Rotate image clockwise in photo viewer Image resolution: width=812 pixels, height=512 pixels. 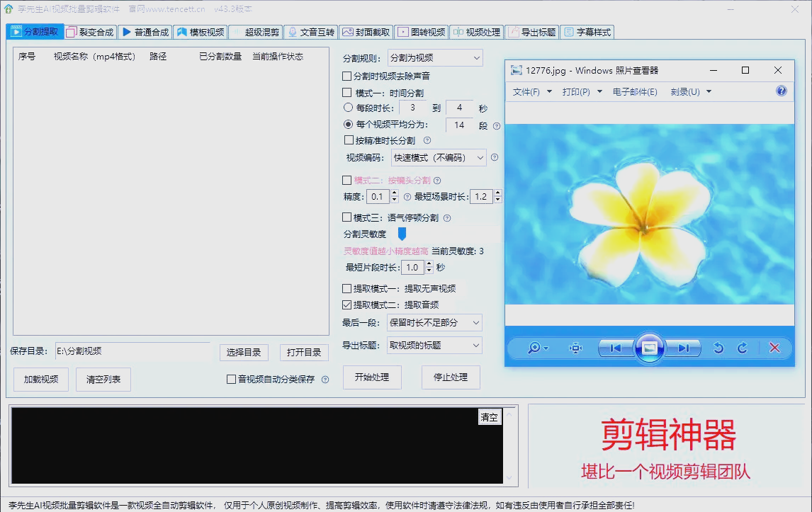pyautogui.click(x=742, y=348)
